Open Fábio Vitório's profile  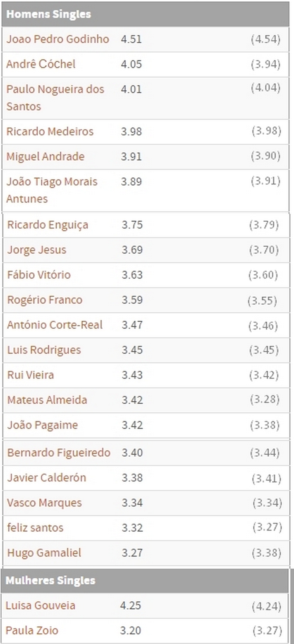(x=39, y=275)
